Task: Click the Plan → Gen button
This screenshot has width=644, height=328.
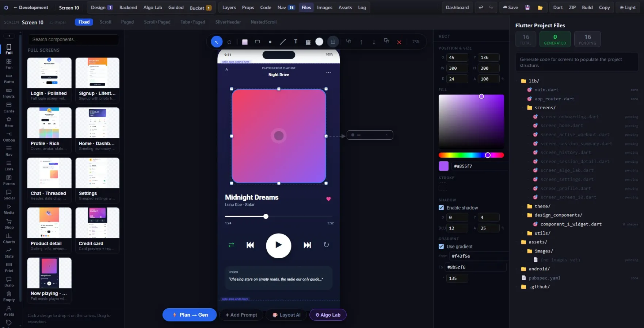Action: point(190,315)
